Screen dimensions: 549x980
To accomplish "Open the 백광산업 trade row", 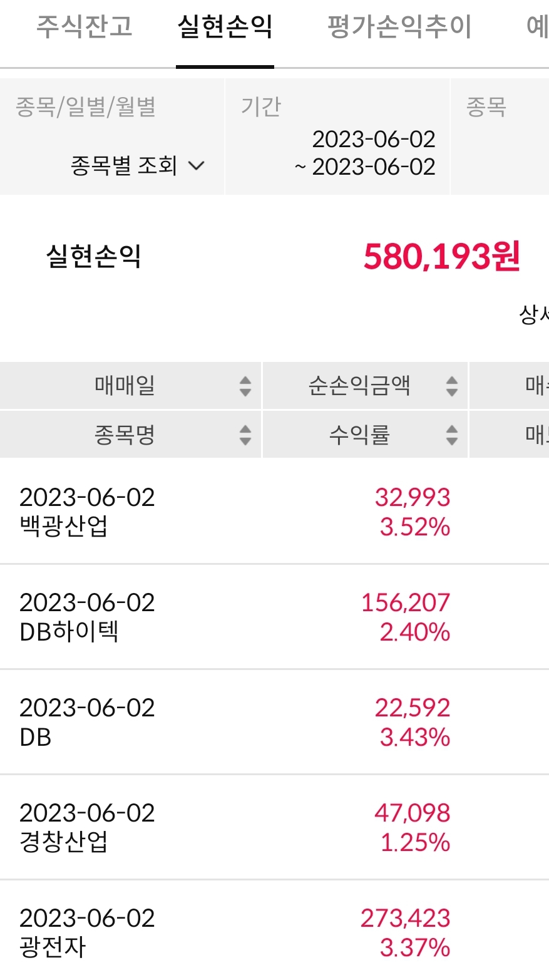I will (274, 512).
